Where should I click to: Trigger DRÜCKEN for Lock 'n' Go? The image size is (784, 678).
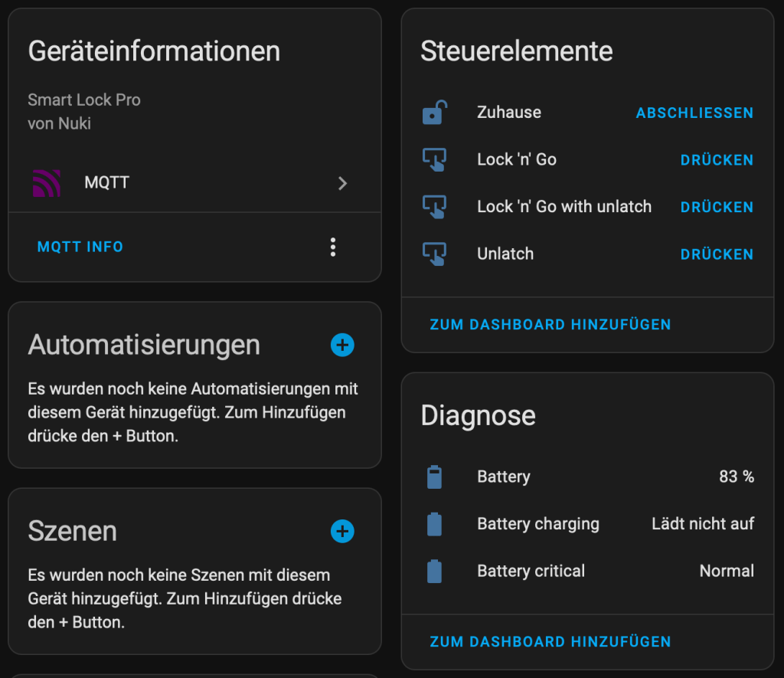(x=717, y=159)
